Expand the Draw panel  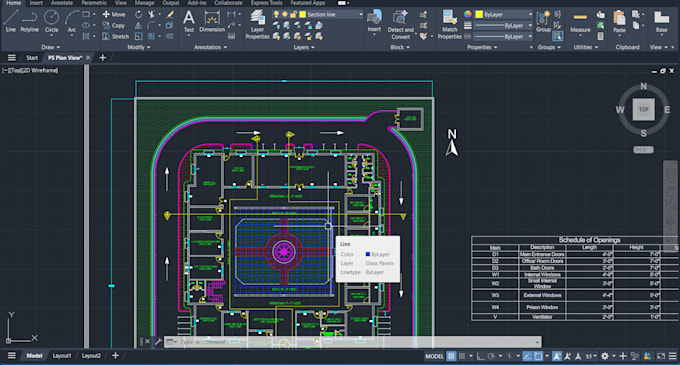click(x=51, y=47)
